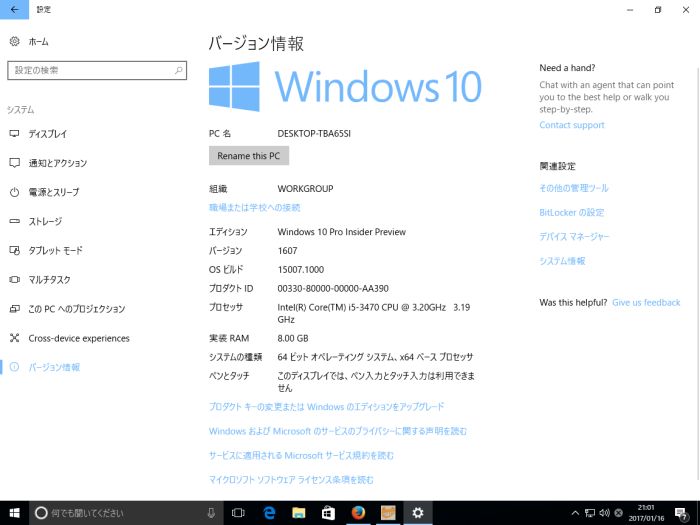Image resolution: width=700 pixels, height=525 pixels.
Task: Open 電源とスリープ settings
Action: click(53, 192)
